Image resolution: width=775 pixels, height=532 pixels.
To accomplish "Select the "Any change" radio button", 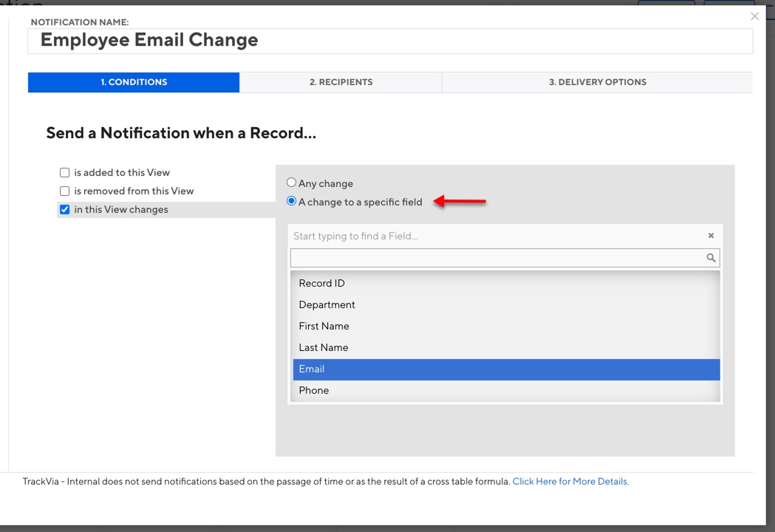I will click(x=291, y=183).
